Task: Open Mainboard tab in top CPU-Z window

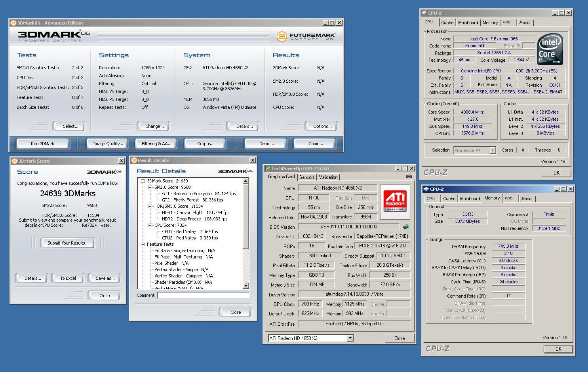Action: (468, 23)
